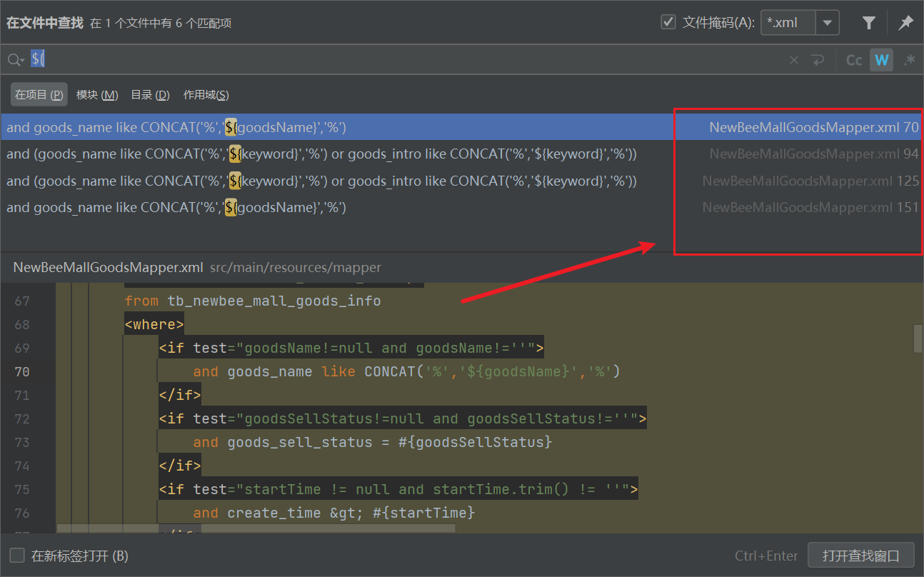
Task: Switch to the 目录 scope tab
Action: point(150,95)
